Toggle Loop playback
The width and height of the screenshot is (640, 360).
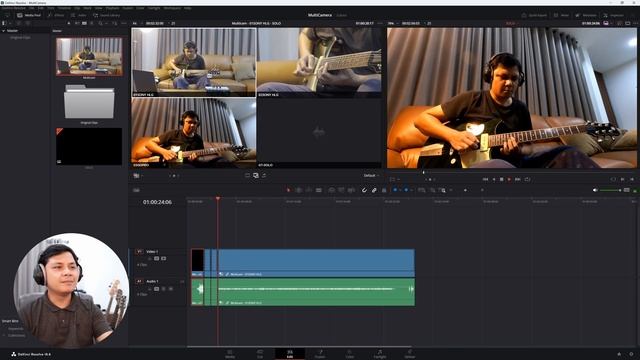tap(527, 179)
